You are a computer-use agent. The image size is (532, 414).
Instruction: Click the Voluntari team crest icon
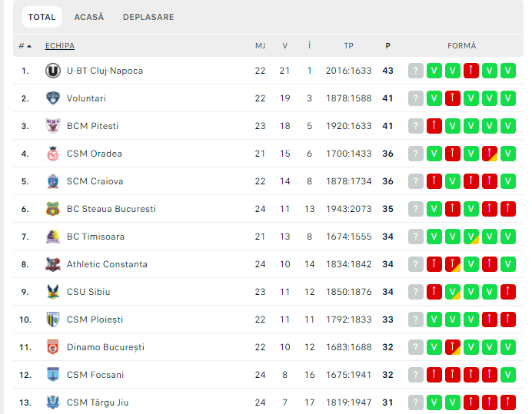pos(52,98)
